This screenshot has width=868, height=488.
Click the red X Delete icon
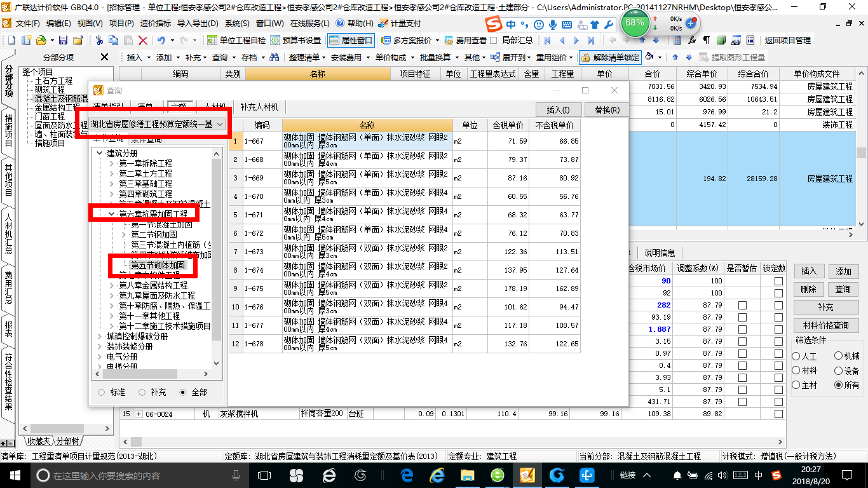(x=143, y=40)
